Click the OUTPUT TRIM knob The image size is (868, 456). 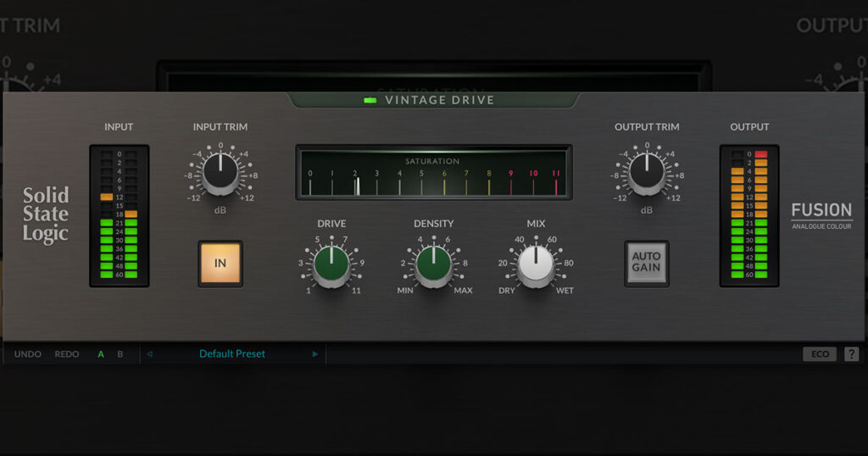click(x=647, y=173)
